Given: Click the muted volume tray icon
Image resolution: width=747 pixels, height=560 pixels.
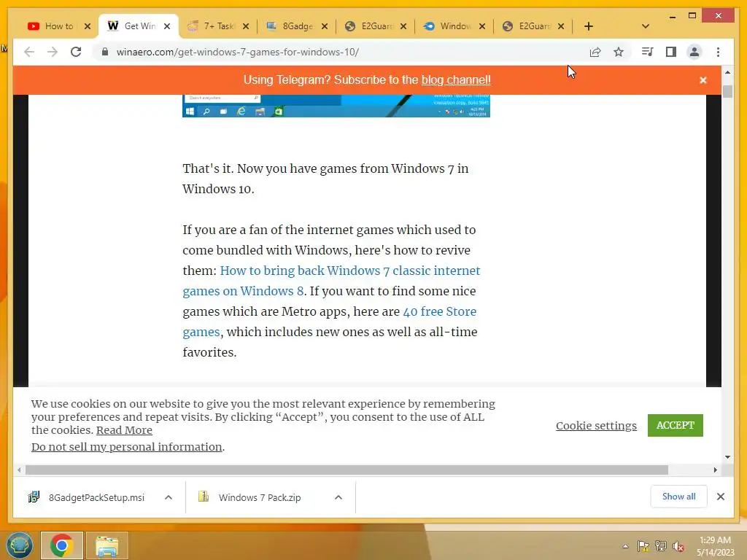Looking at the screenshot, I should [678, 546].
